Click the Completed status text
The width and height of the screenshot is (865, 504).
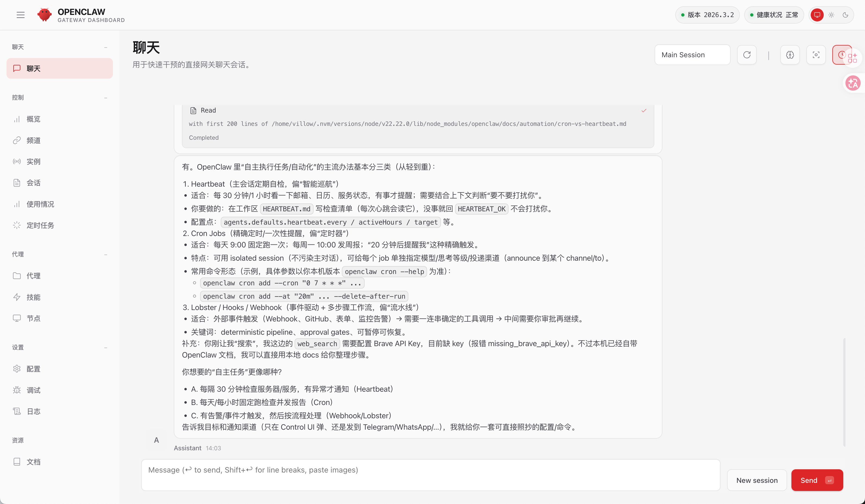tap(204, 138)
